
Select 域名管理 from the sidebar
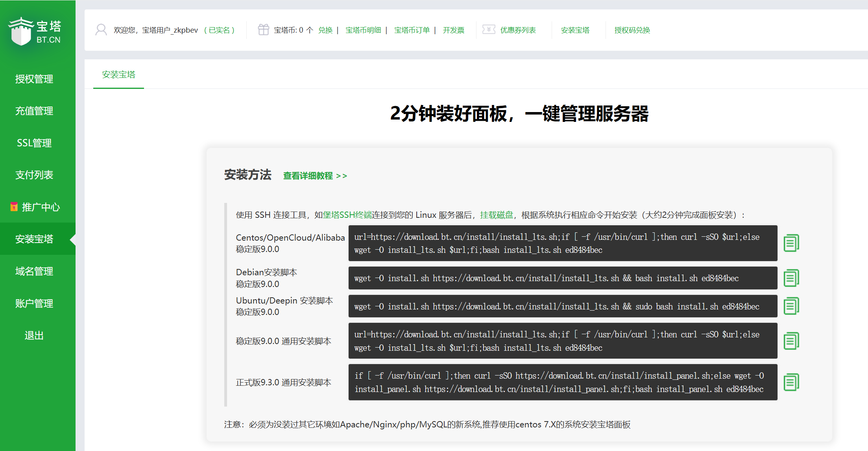34,271
